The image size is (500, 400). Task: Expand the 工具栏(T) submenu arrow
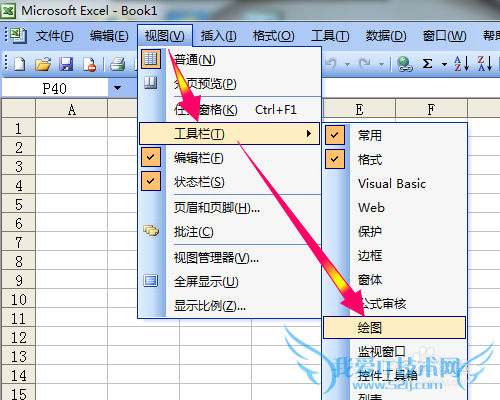(309, 134)
